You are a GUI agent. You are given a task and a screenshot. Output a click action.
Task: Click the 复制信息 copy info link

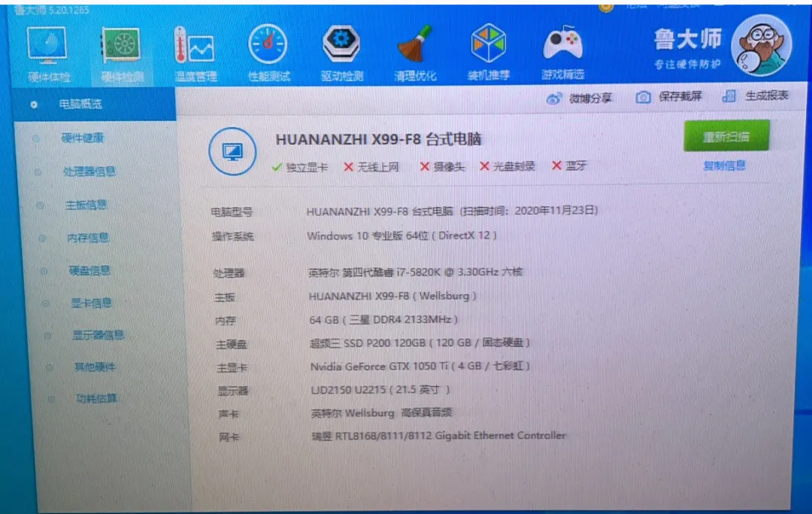[724, 166]
